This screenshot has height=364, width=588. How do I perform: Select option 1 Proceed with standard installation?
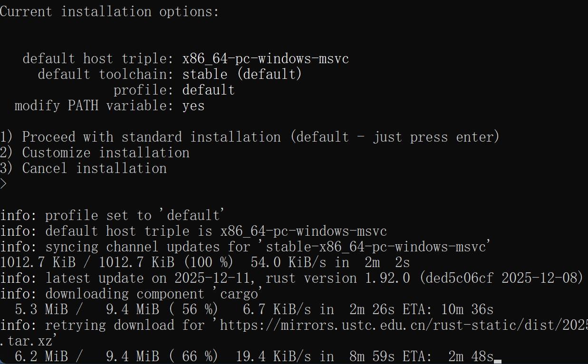pos(250,137)
